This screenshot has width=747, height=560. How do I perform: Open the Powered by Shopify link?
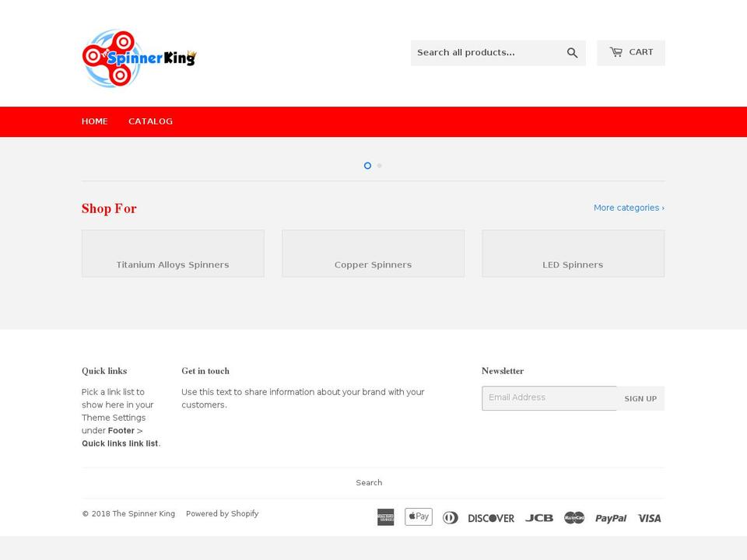click(x=222, y=513)
